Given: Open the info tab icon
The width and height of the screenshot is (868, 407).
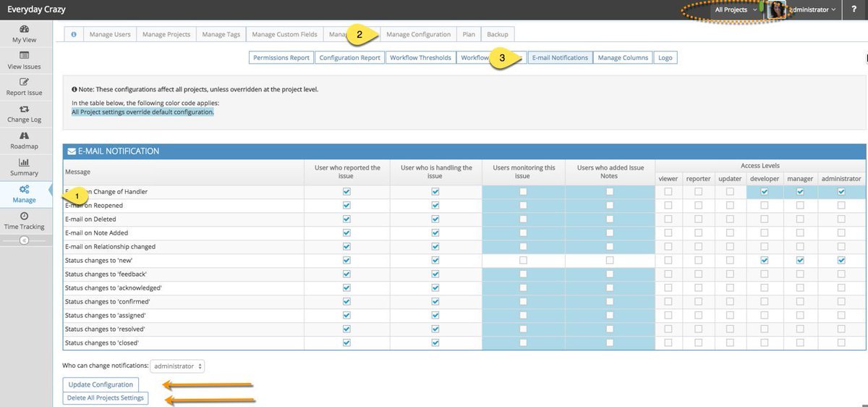Looking at the screenshot, I should click(x=74, y=34).
